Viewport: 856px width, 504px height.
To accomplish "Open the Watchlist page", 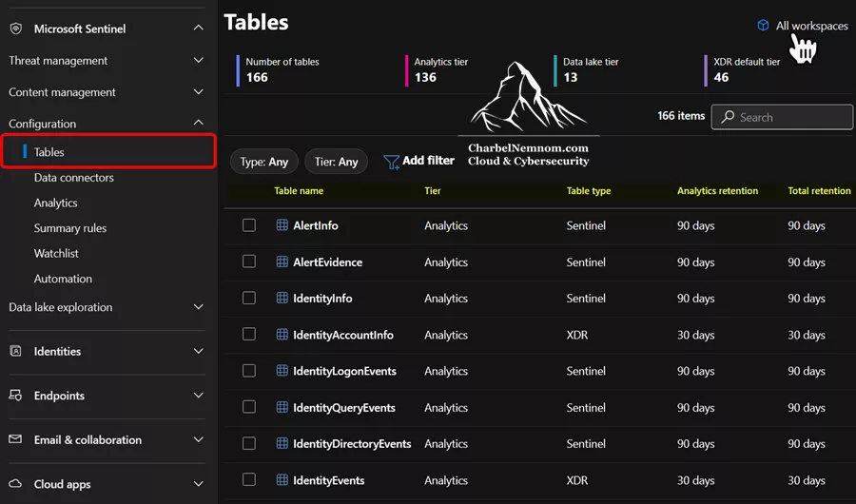I will click(56, 253).
